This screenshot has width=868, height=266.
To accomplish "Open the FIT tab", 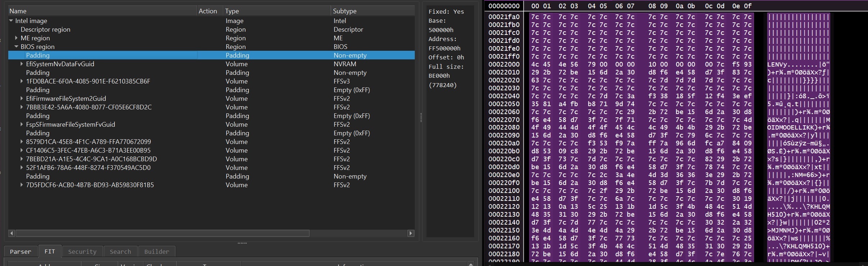I will coord(50,252).
